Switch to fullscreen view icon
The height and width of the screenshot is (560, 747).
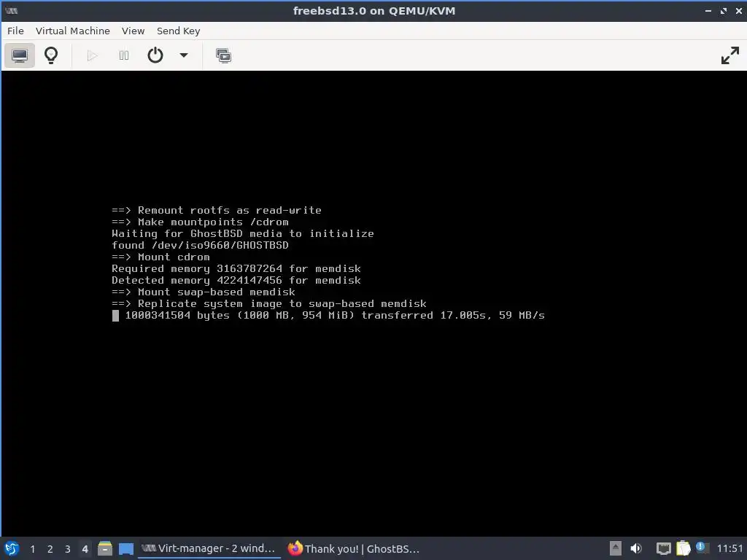[x=729, y=55]
